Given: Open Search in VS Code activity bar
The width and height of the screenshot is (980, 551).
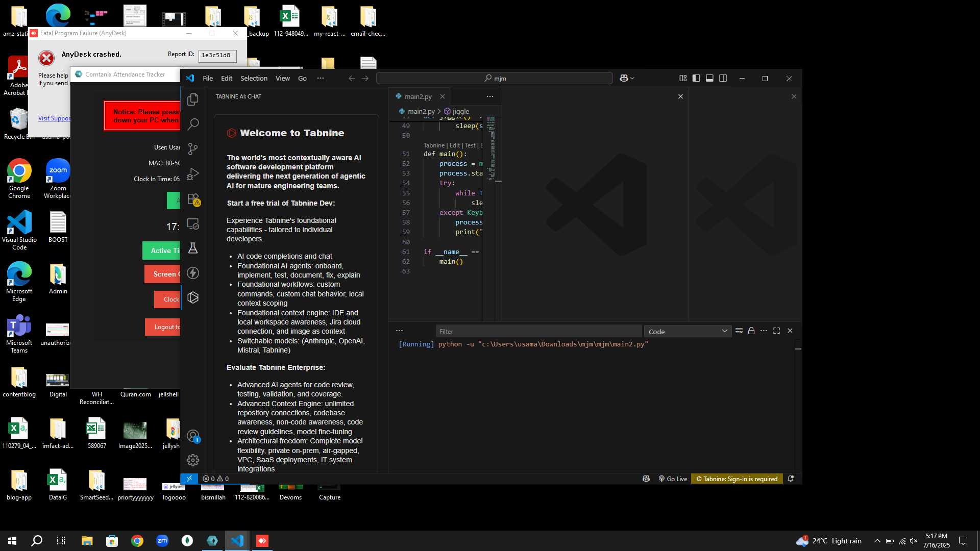Looking at the screenshot, I should (193, 124).
